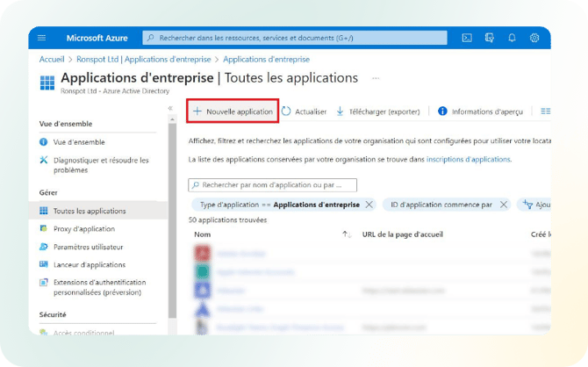Open Cloud Shell from the header
The width and height of the screenshot is (588, 367).
click(x=467, y=38)
